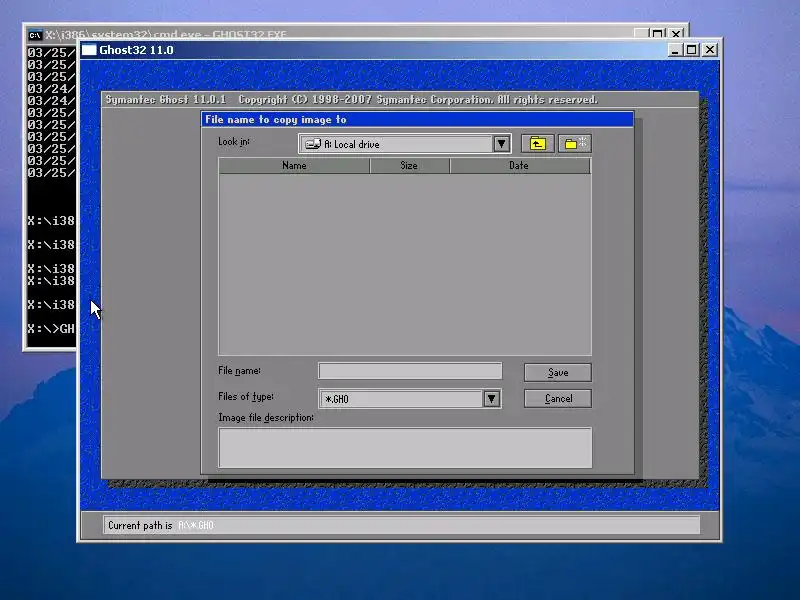Click the 'File name:' label
The height and width of the screenshot is (600, 800).
[239, 371]
